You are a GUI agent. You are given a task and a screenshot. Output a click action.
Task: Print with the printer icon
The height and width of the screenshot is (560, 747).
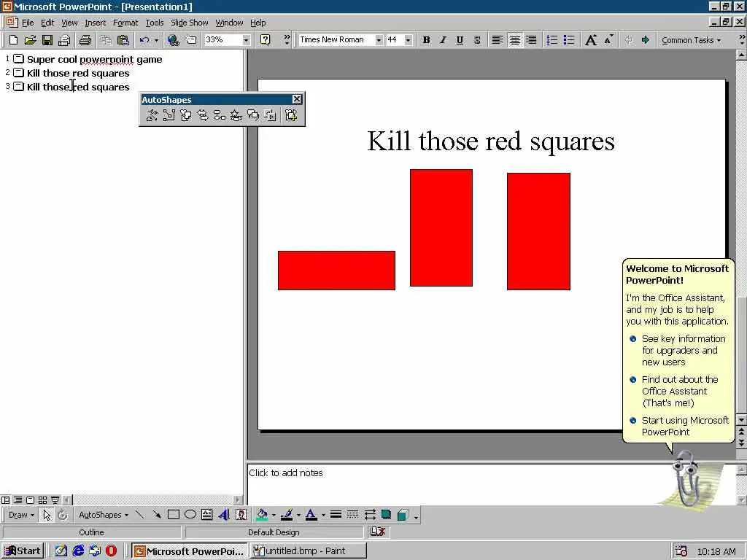(x=85, y=40)
